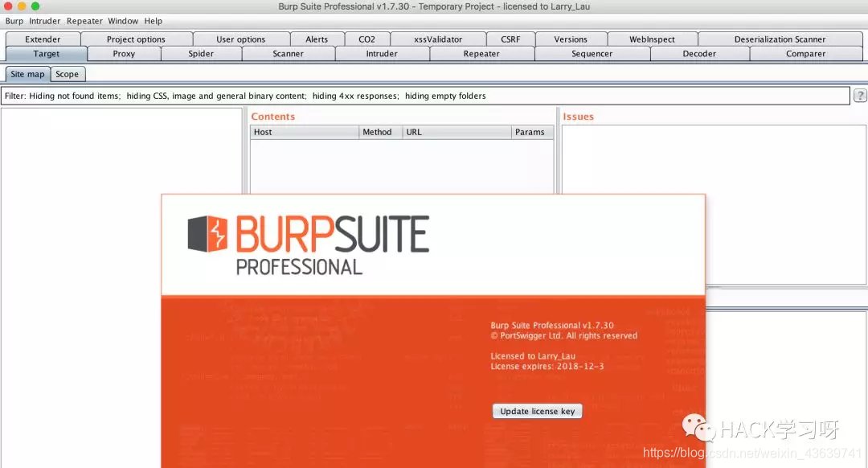Click the green zoom window button
This screenshot has width=868, height=468.
pyautogui.click(x=35, y=6)
